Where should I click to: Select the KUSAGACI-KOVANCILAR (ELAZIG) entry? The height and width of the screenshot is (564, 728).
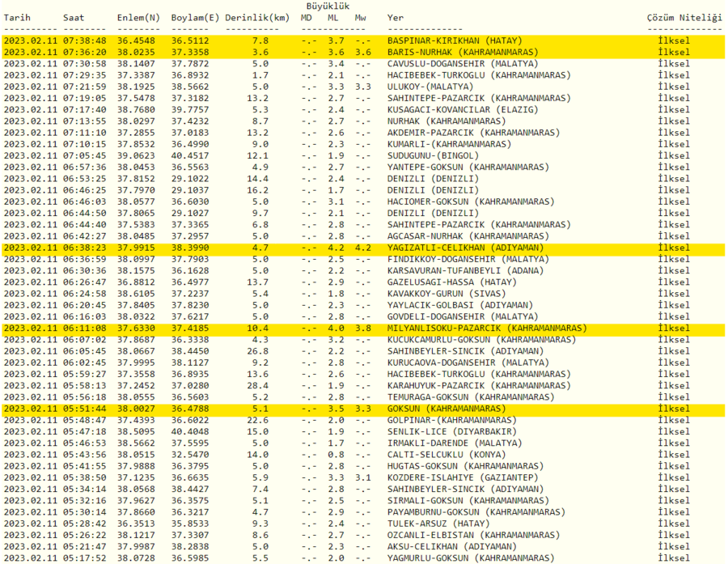tap(457, 109)
